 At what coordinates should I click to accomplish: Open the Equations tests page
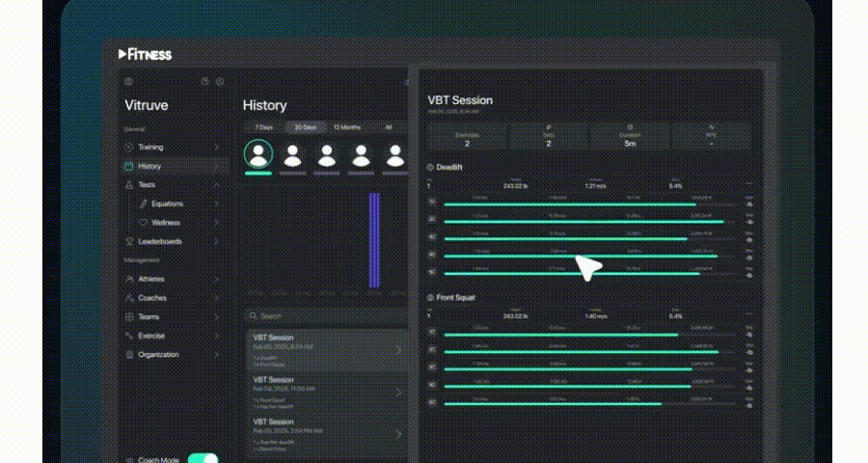pos(167,204)
